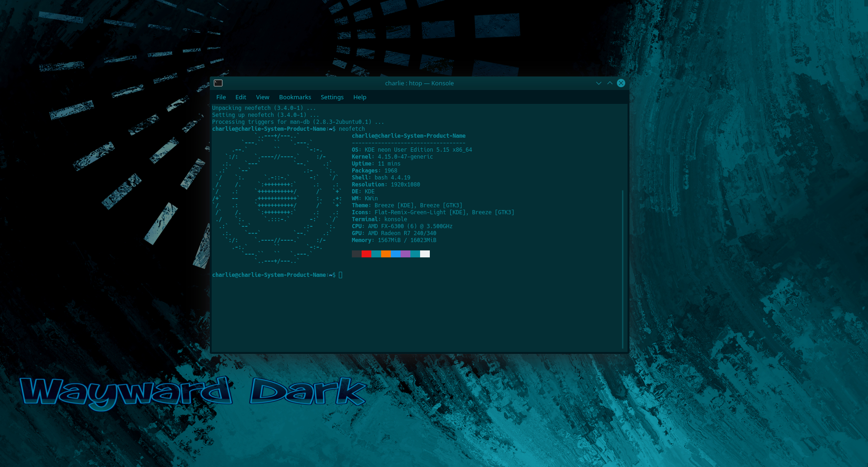The width and height of the screenshot is (868, 467).
Task: Click the Konsole vertical scrollbar
Action: point(622,269)
